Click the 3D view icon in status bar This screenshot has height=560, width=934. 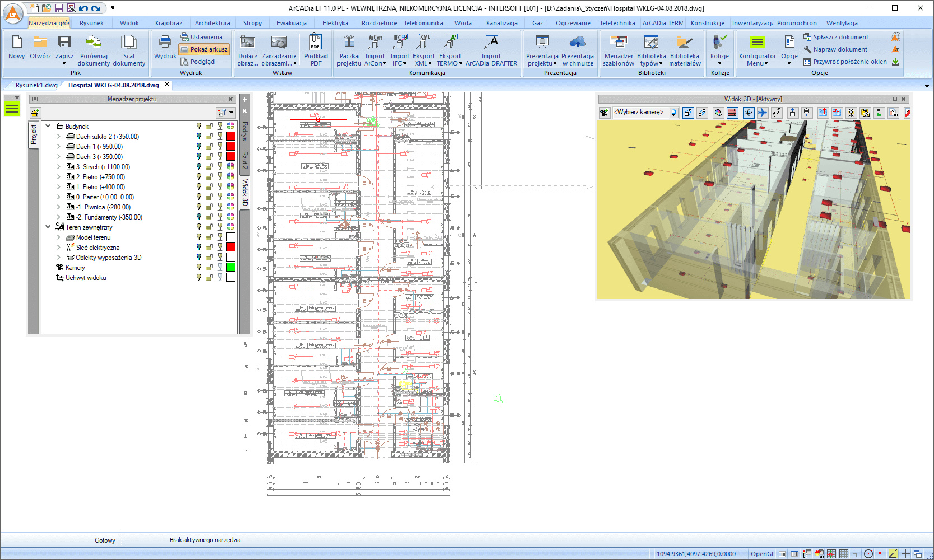click(819, 554)
